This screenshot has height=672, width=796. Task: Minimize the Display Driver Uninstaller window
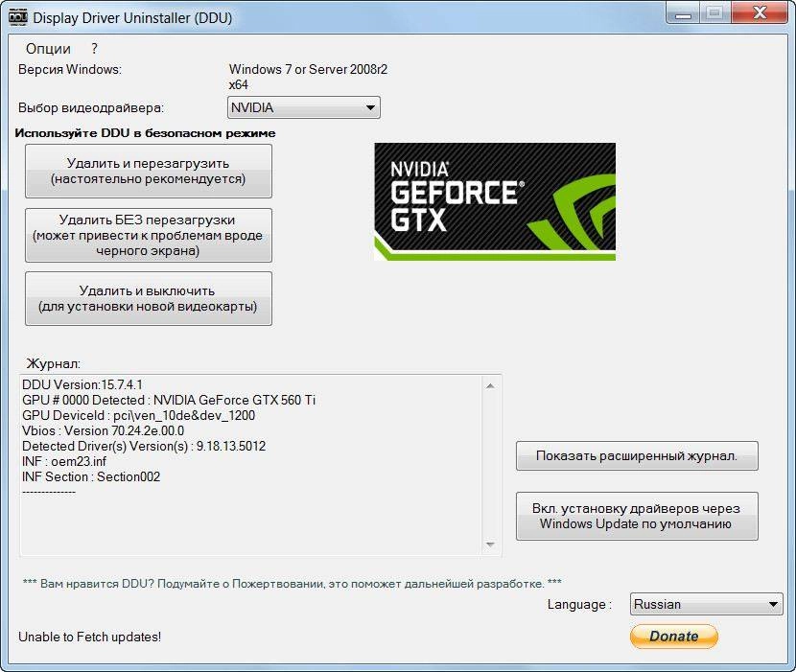[683, 12]
